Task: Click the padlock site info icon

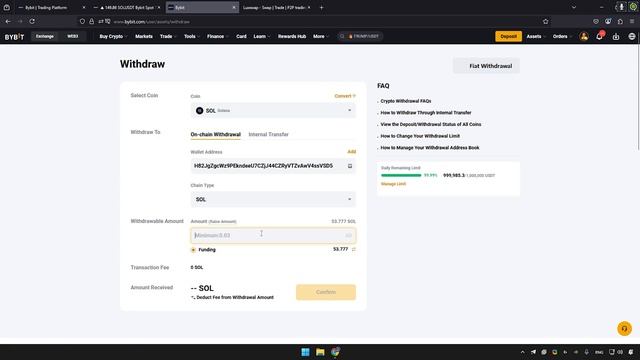Action: pos(91,21)
